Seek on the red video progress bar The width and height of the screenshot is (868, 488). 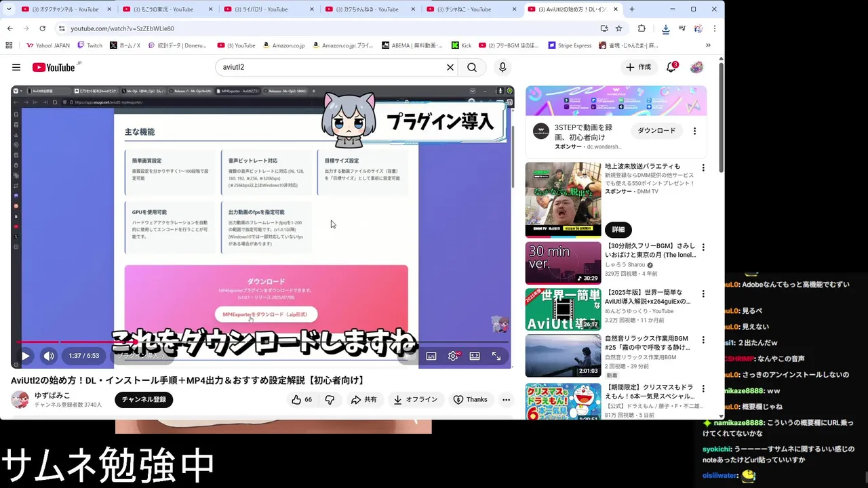click(262, 342)
